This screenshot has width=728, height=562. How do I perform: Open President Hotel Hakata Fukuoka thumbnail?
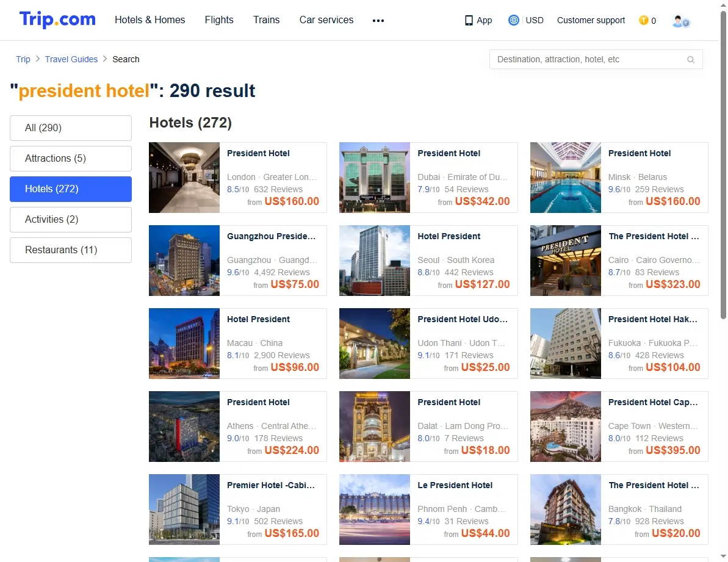pos(566,344)
